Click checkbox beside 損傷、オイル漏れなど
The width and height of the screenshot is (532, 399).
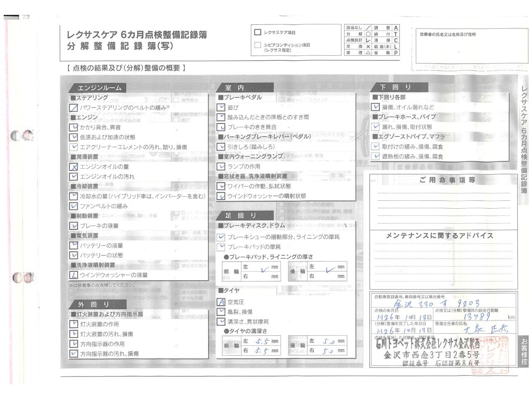point(376,107)
